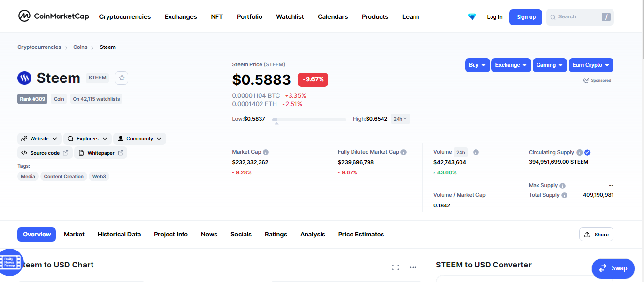644x282 pixels.
Task: Go to Cryptocurrencies breadcrumb
Action: click(39, 47)
